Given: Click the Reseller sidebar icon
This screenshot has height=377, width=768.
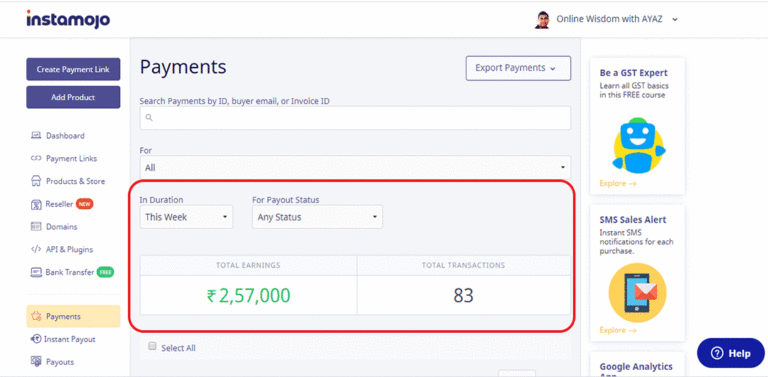Looking at the screenshot, I should tap(36, 204).
